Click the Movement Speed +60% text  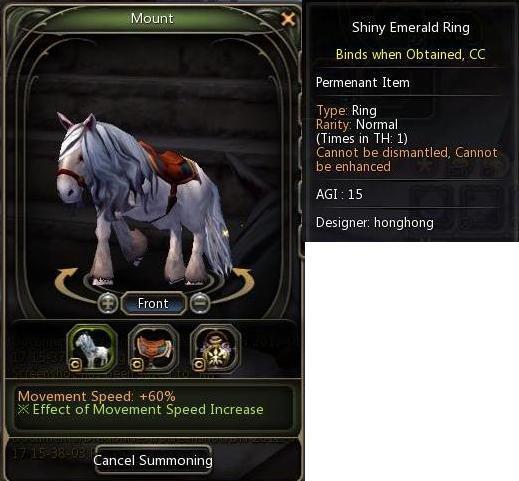click(97, 396)
